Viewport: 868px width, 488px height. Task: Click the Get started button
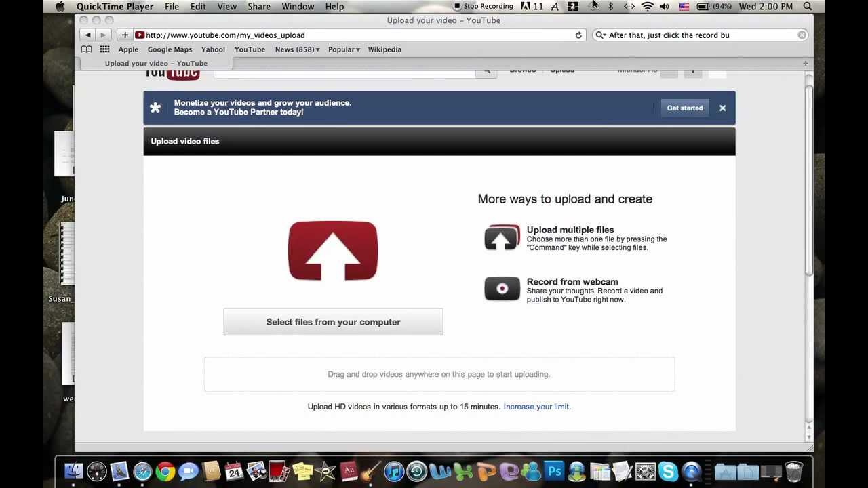pos(685,108)
